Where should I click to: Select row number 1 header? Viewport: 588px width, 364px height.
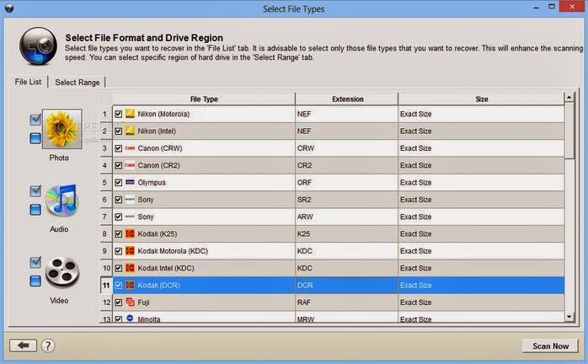(x=106, y=114)
